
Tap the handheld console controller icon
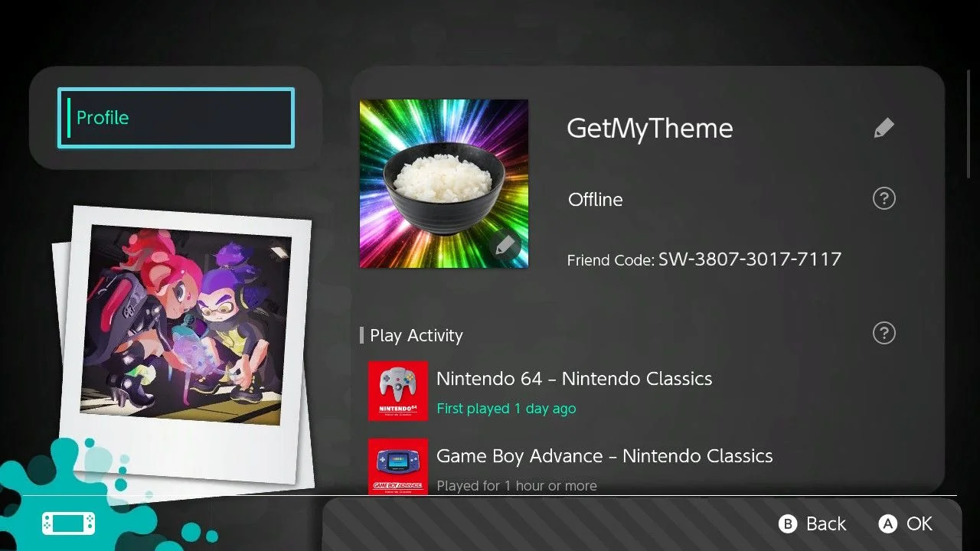(69, 523)
